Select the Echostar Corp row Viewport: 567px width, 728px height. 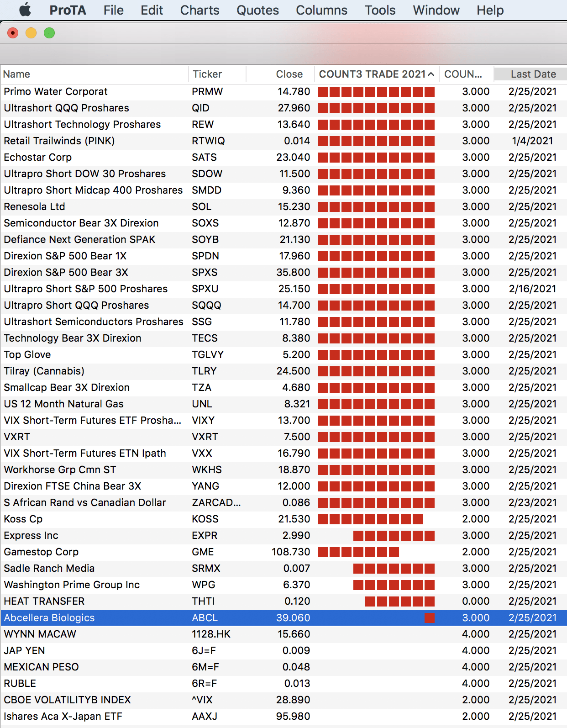[x=283, y=157]
